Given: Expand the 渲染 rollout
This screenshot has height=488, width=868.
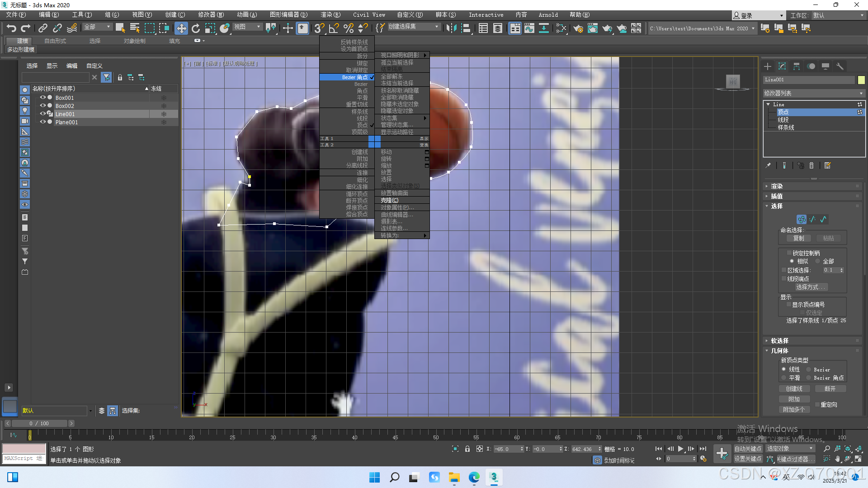Looking at the screenshot, I should point(777,186).
